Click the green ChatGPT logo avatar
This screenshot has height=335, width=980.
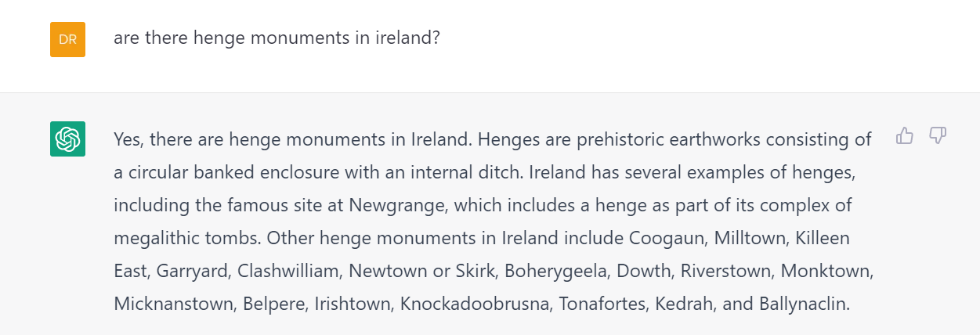[x=67, y=139]
